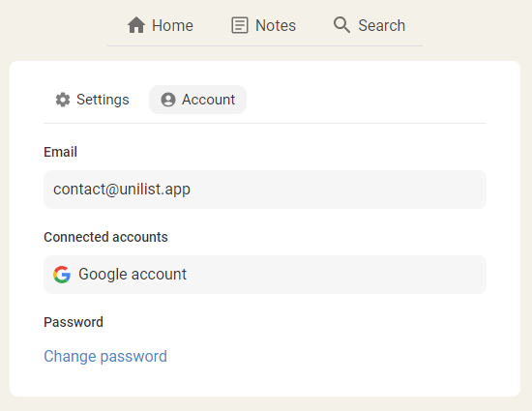The width and height of the screenshot is (532, 411).
Task: Focus the contact@unilist.app email field
Action: (265, 190)
